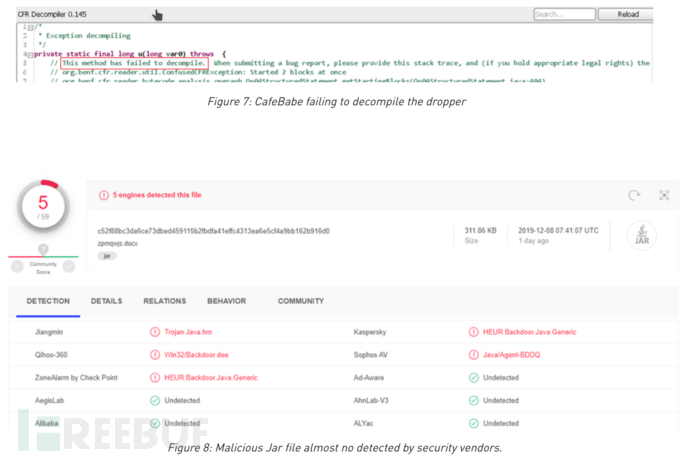Click the Java/Agent-BDDQ detection result

(x=511, y=355)
